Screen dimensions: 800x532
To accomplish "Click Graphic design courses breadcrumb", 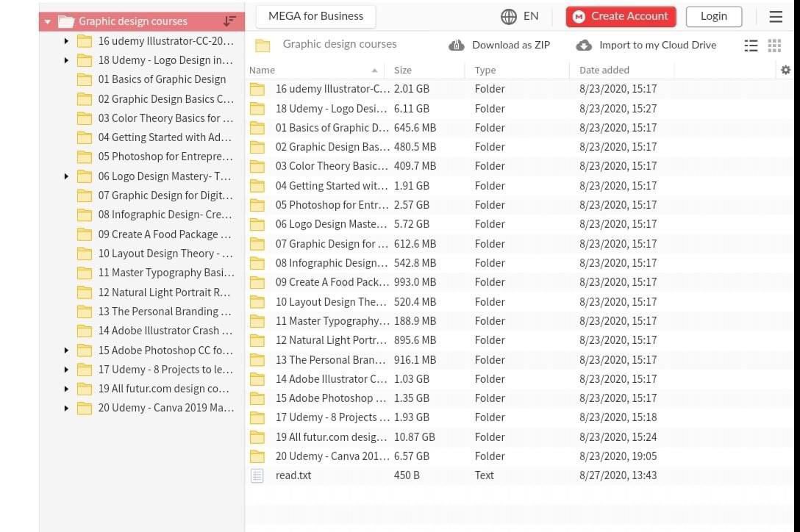I will pos(340,44).
